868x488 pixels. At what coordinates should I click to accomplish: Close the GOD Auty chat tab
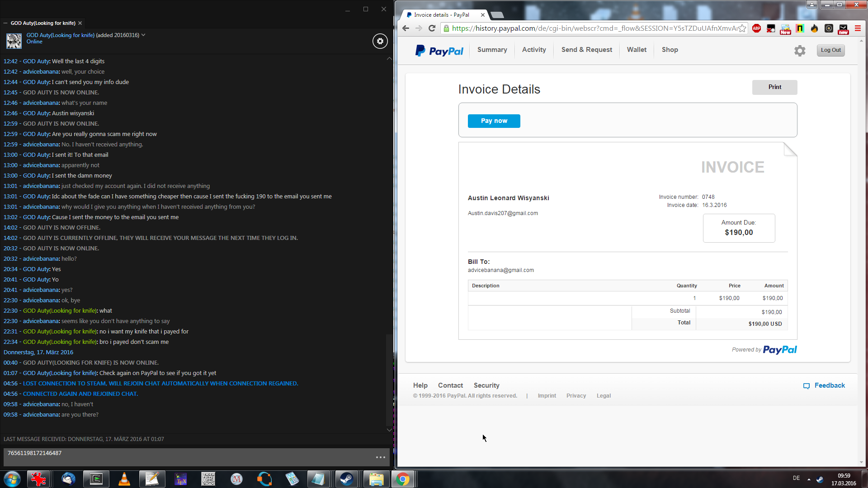pos(80,23)
